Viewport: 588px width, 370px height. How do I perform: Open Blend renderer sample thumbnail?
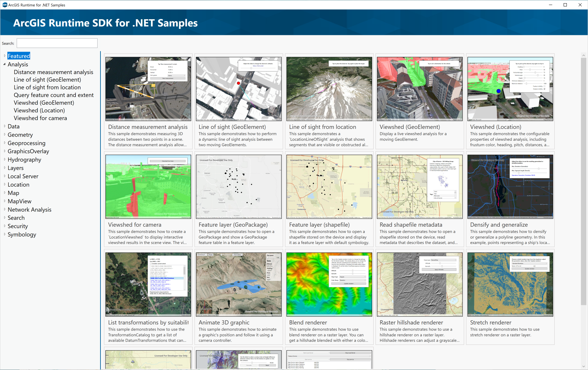(329, 284)
